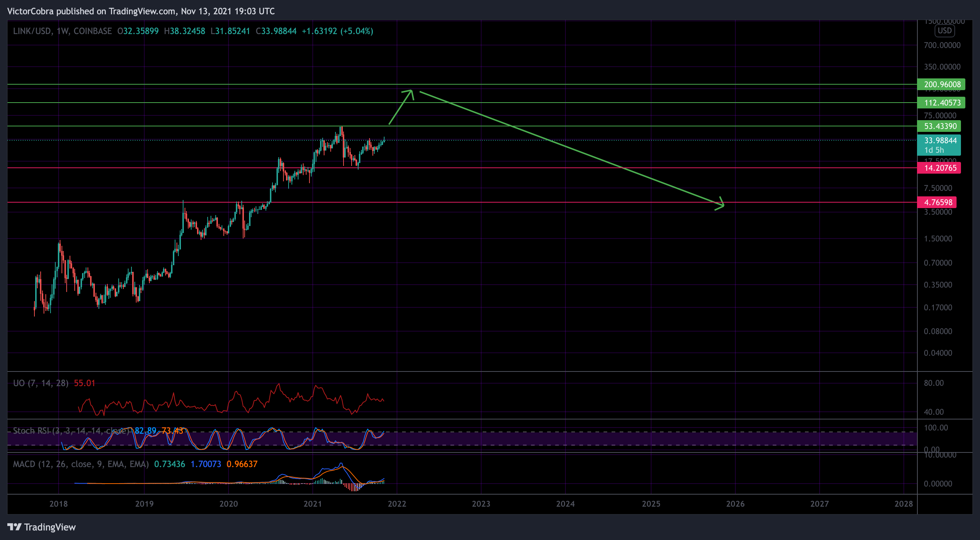The width and height of the screenshot is (980, 540).
Task: Click the LINK/USD, 1W, COINBASE symbol legend
Action: 62,31
